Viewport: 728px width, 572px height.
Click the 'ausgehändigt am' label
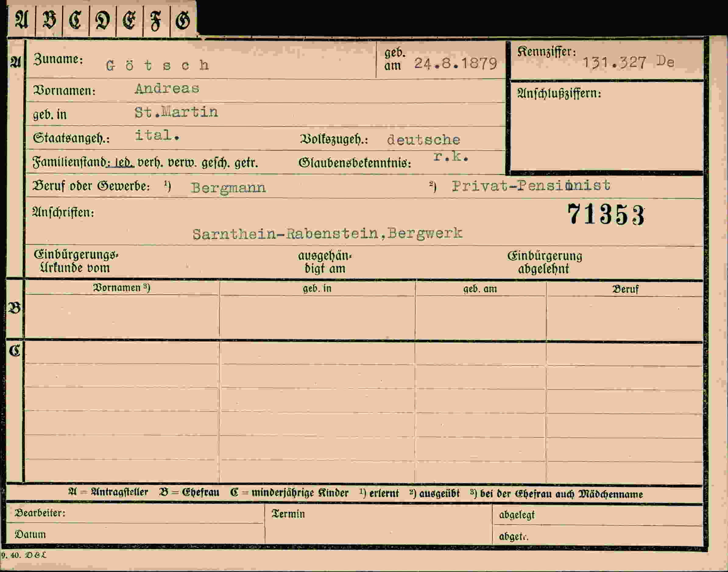tap(325, 262)
